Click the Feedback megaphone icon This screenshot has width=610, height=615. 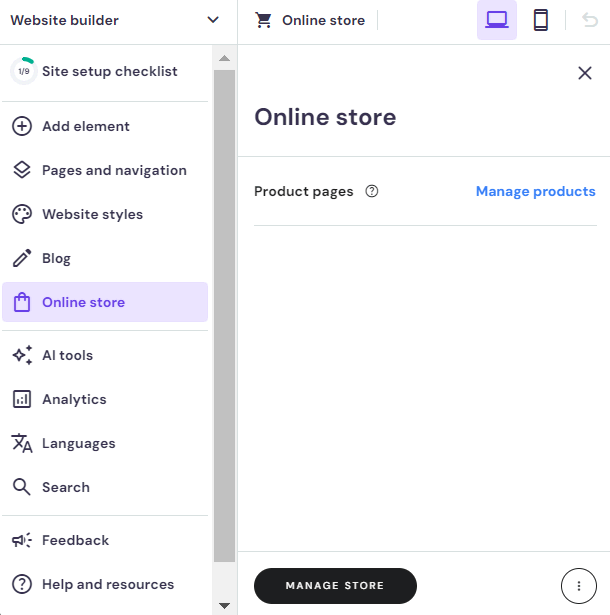coord(22,540)
